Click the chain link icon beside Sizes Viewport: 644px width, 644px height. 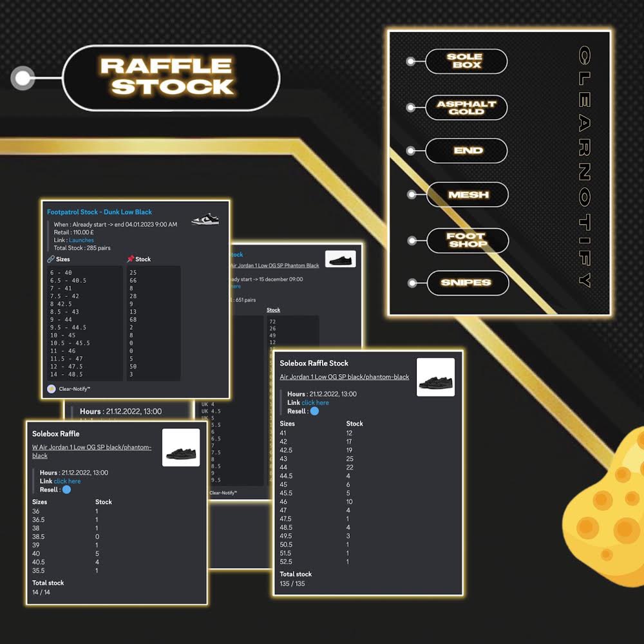point(50,259)
